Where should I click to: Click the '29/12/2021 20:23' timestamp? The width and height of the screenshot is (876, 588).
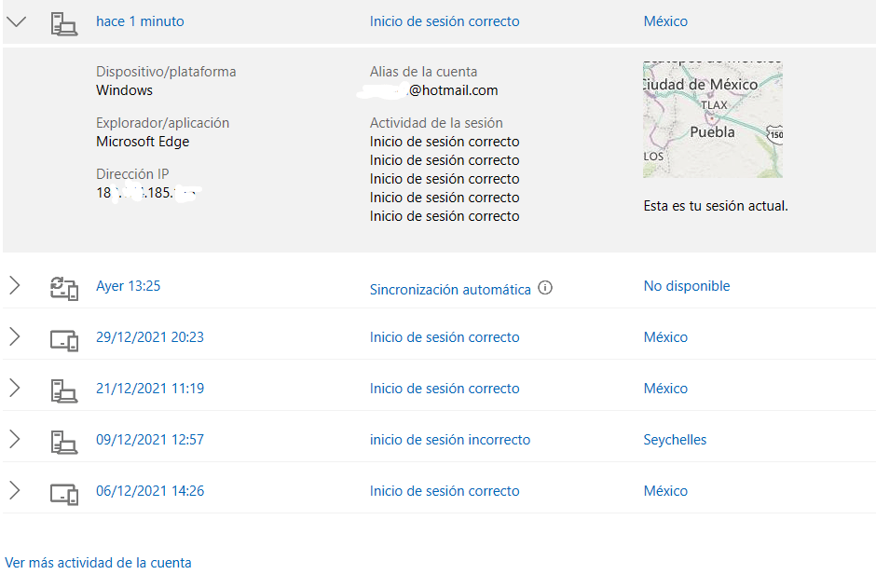150,337
